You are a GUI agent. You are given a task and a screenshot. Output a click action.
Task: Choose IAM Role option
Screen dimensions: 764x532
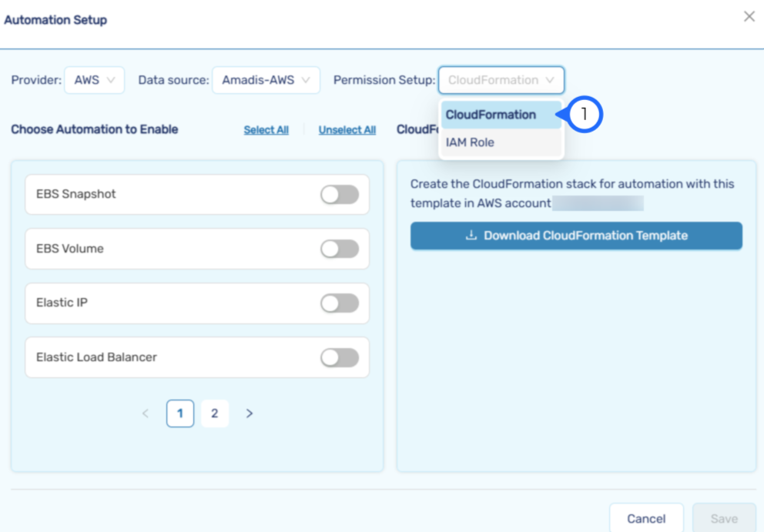coord(471,142)
